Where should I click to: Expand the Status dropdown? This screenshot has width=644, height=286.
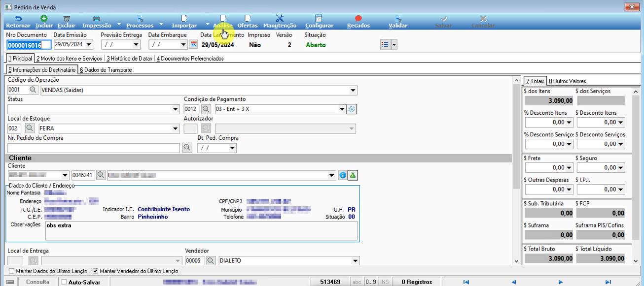point(176,109)
